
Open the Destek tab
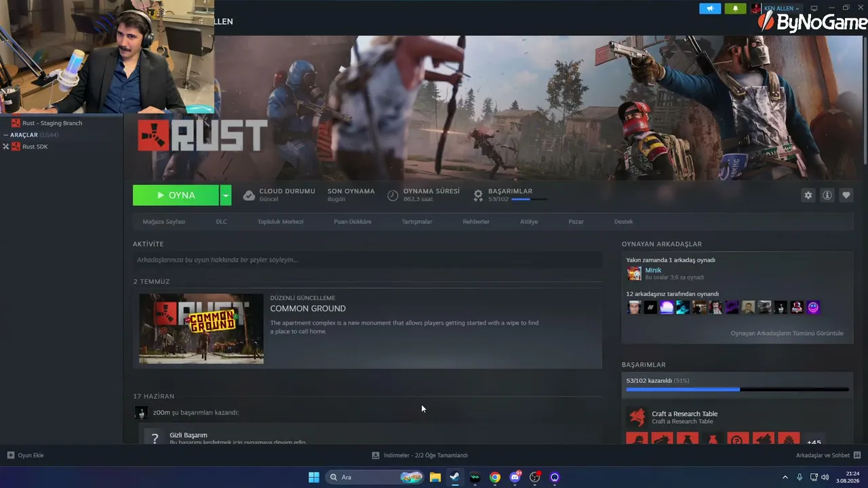pyautogui.click(x=623, y=222)
